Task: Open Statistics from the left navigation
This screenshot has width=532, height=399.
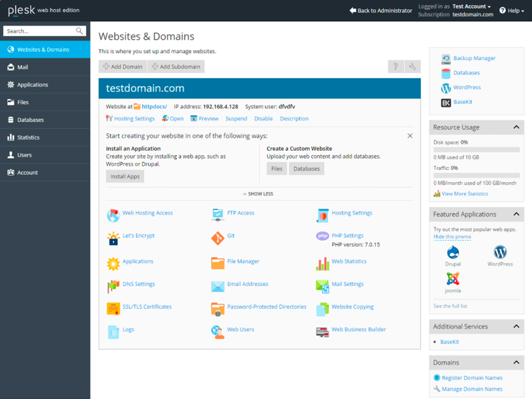Action: (x=28, y=137)
